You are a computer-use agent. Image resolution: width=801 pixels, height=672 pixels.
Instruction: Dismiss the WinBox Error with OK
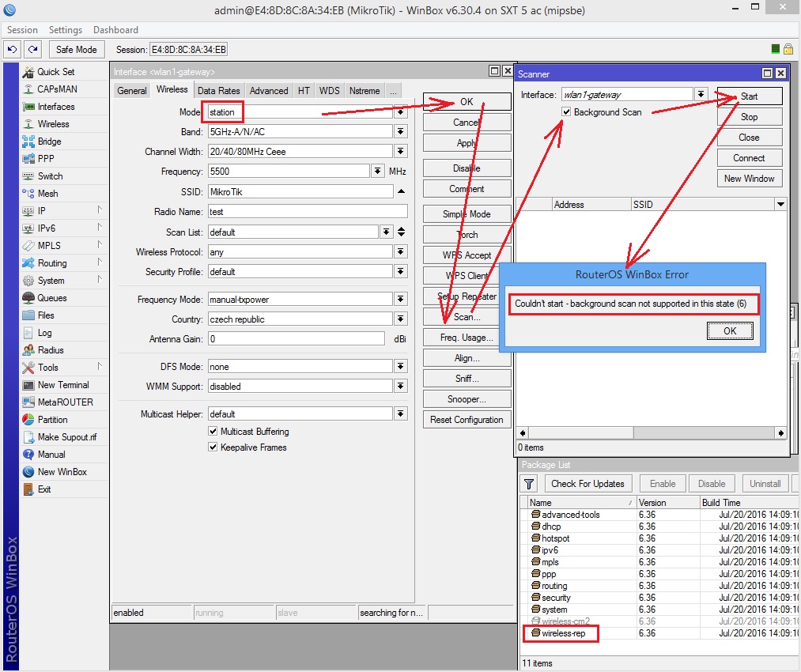(730, 331)
